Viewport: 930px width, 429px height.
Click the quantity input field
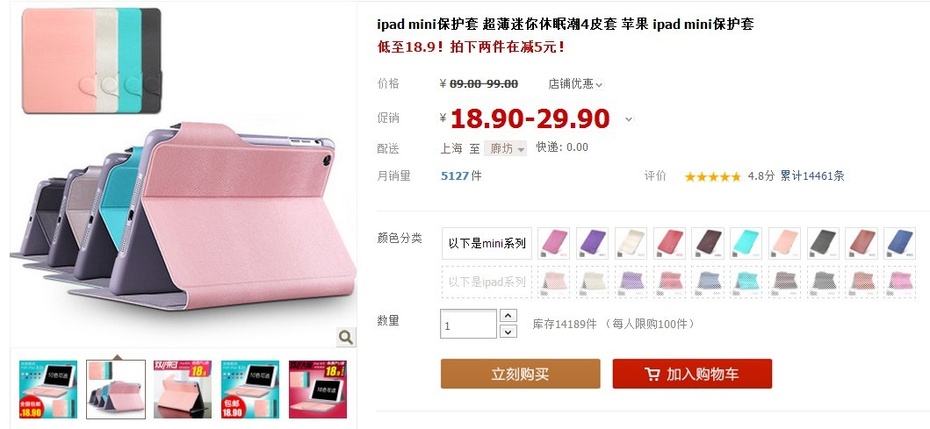(469, 324)
